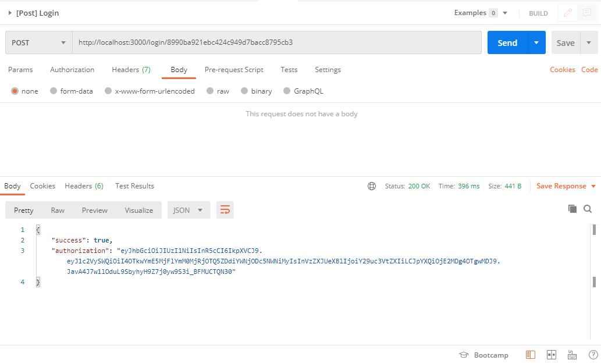Select response Body tab
This screenshot has width=601, height=364.
[x=12, y=186]
